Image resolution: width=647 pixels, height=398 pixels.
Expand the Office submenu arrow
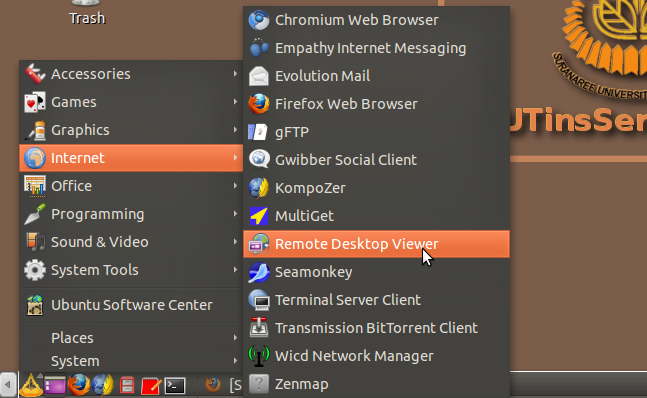tap(235, 186)
